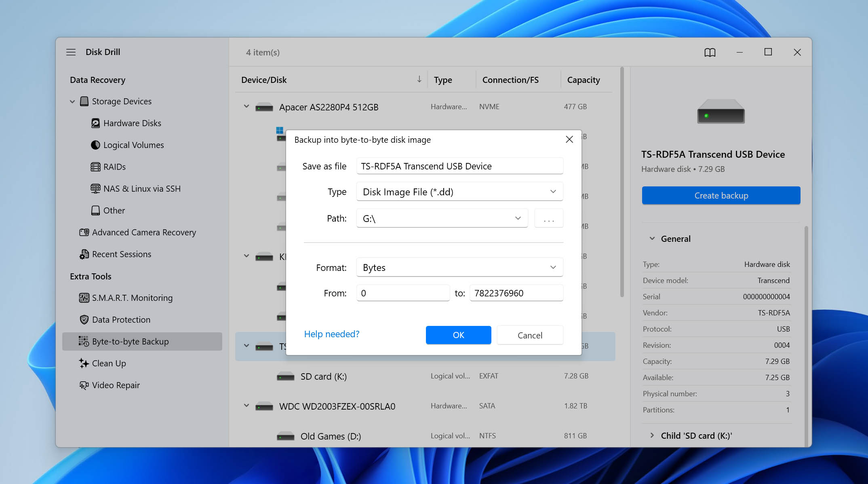Image resolution: width=868 pixels, height=484 pixels.
Task: Collapse the General section
Action: (x=652, y=239)
